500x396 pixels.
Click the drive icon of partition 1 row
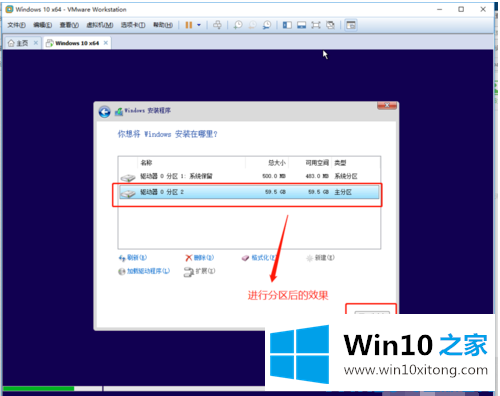coord(128,177)
